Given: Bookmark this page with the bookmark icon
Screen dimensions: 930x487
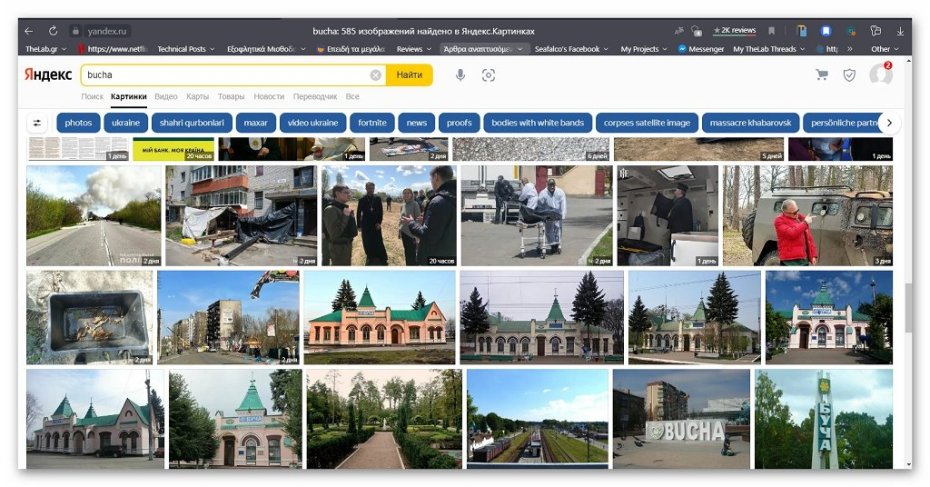Looking at the screenshot, I should tap(772, 31).
